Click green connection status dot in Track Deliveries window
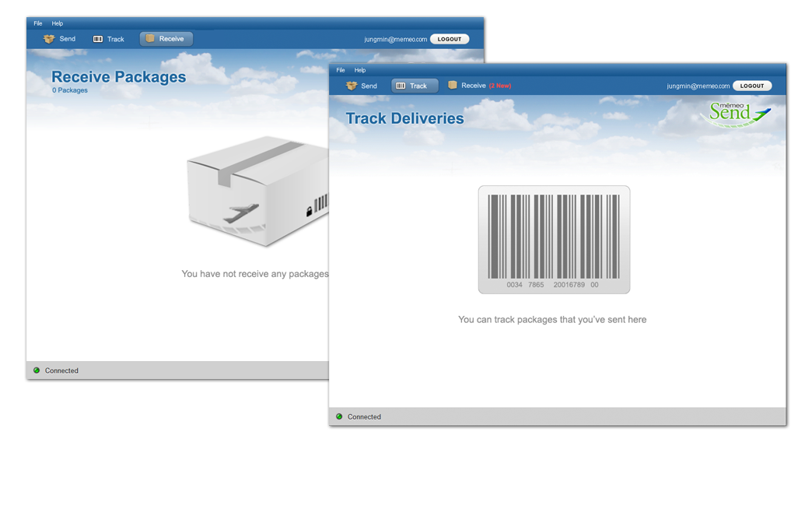The width and height of the screenshot is (812, 509). click(x=339, y=416)
